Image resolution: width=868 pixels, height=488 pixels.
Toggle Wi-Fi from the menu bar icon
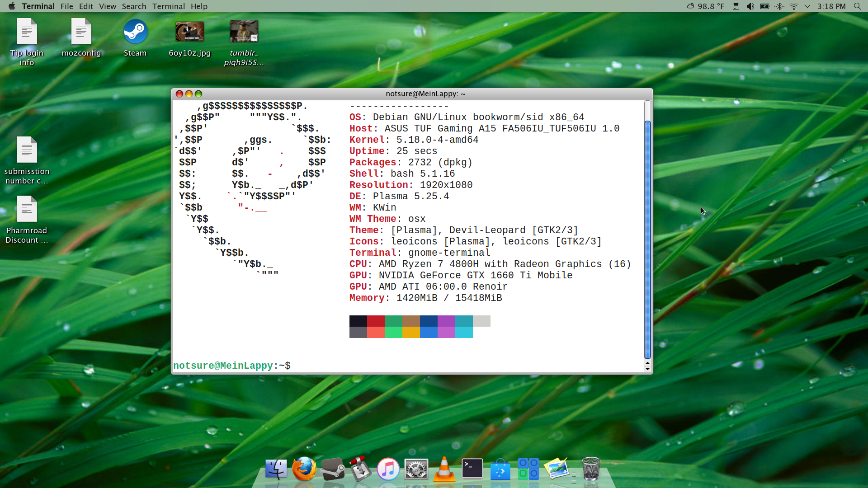coord(794,6)
